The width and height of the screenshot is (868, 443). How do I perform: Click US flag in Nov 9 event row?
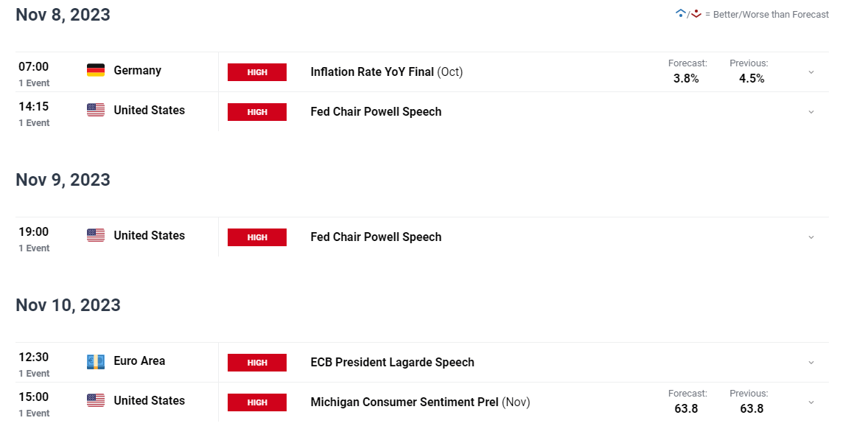tap(96, 235)
